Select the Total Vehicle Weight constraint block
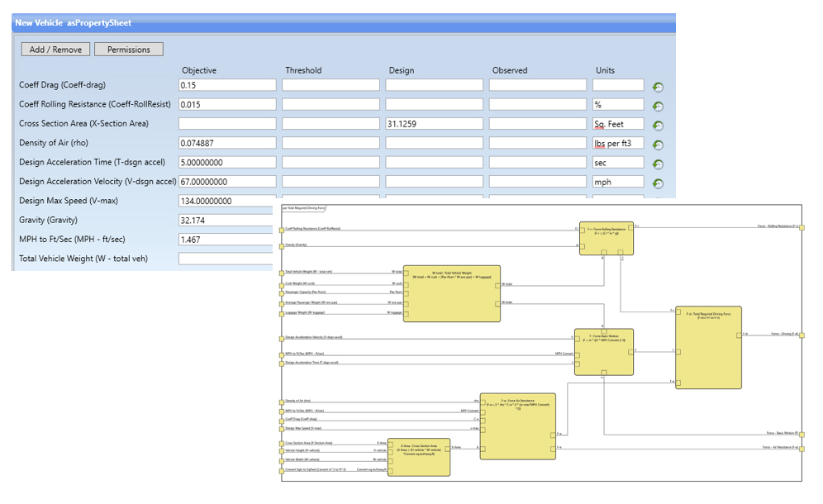Image resolution: width=823 pixels, height=504 pixels. point(452,293)
